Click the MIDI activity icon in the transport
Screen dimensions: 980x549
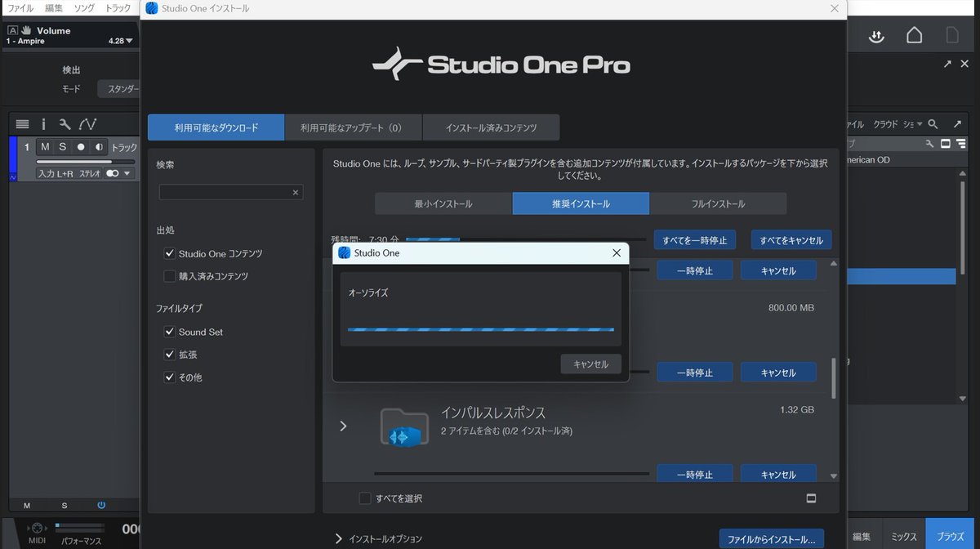(x=37, y=528)
